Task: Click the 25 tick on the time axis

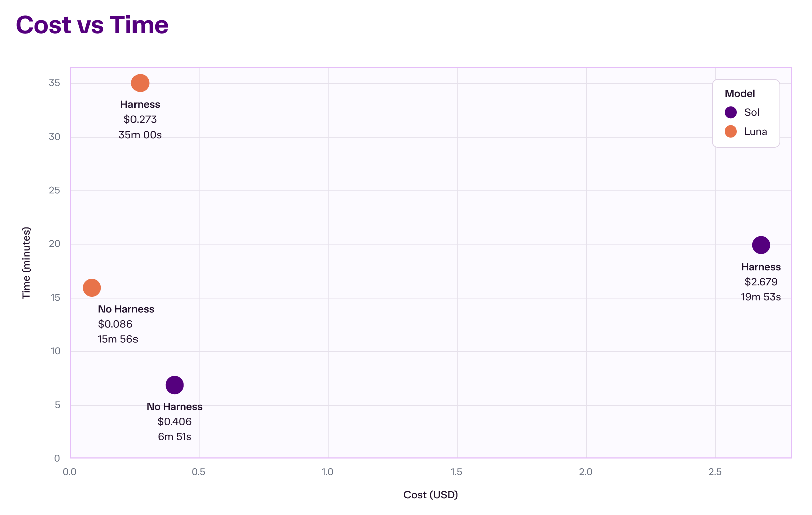Action: 55,190
